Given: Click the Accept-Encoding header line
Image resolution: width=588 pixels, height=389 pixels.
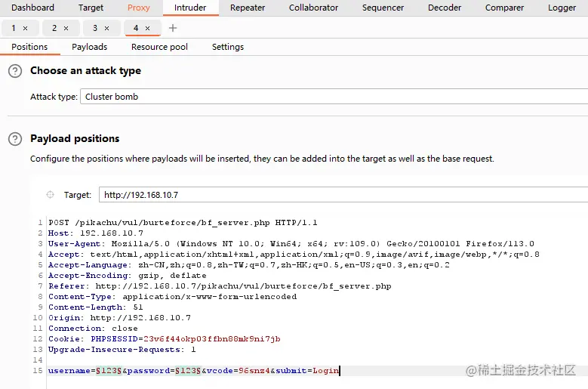Looking at the screenshot, I should [127, 276].
